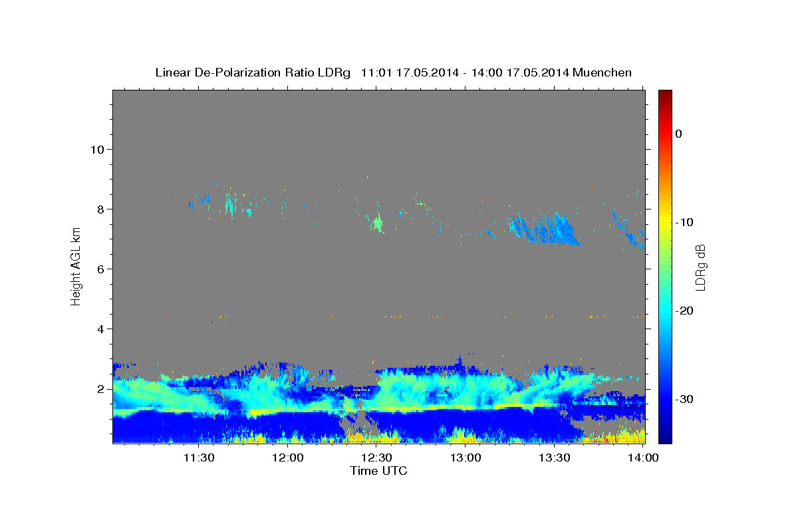Viewport: 798px width, 532px height.
Task: Click the 11:30 time tick label
Action: (x=199, y=458)
